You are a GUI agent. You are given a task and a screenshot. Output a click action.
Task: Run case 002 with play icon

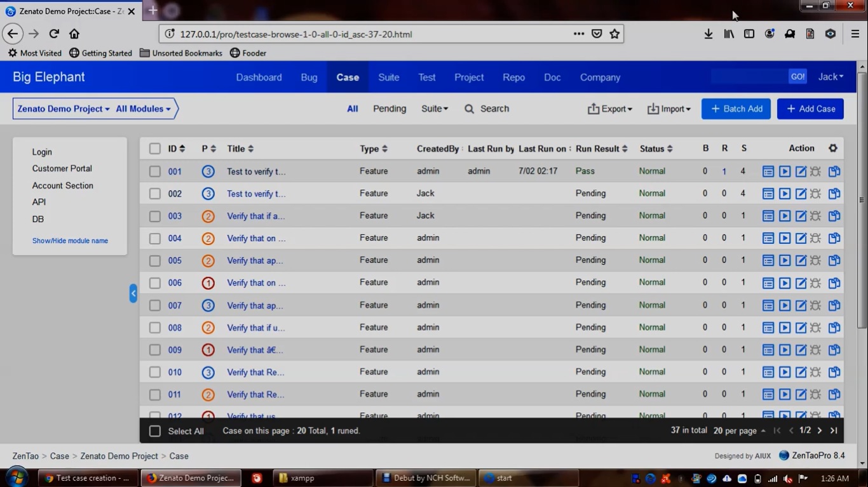785,194
